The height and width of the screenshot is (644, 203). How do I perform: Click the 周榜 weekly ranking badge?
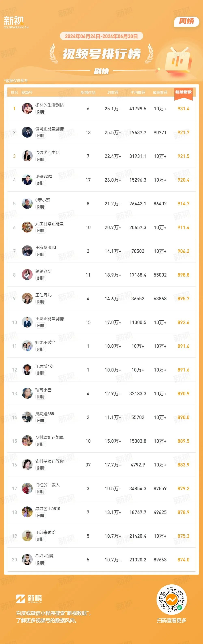[x=187, y=21]
